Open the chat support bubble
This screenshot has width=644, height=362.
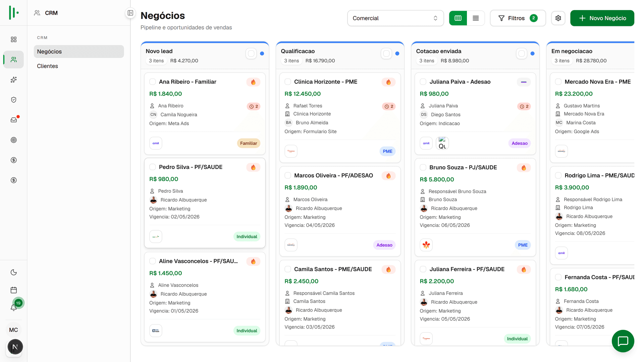(x=623, y=341)
